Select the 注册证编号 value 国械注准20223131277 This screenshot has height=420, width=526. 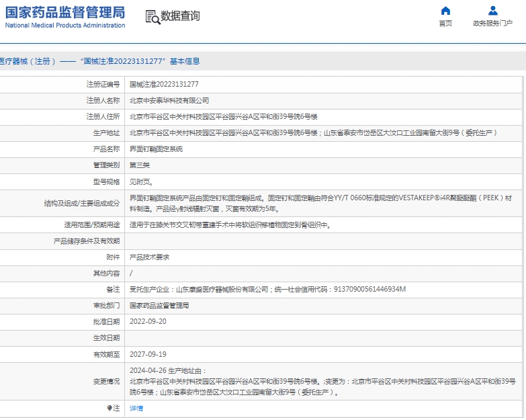click(x=164, y=84)
